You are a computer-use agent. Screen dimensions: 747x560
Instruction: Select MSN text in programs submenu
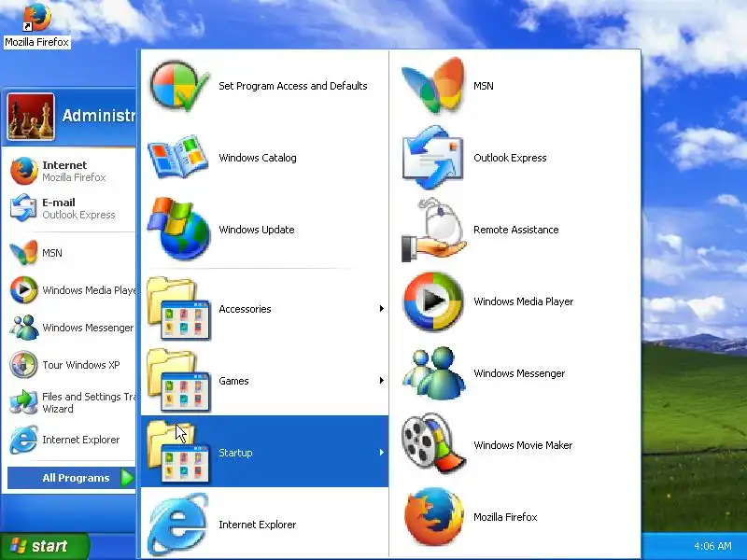coord(484,86)
